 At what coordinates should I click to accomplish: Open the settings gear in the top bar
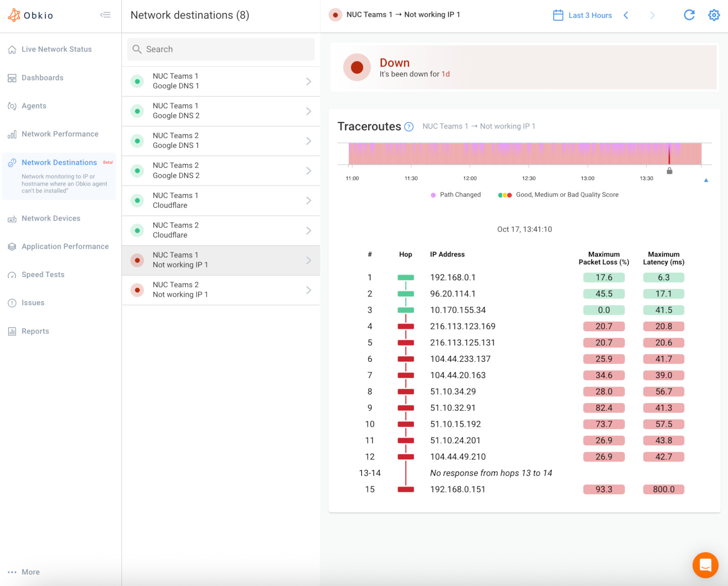click(x=713, y=15)
